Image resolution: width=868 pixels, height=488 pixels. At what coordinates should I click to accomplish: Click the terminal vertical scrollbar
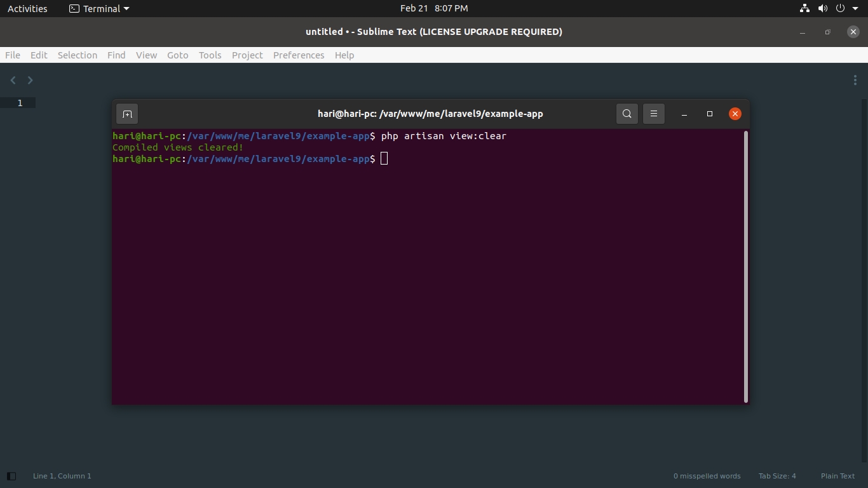(745, 267)
